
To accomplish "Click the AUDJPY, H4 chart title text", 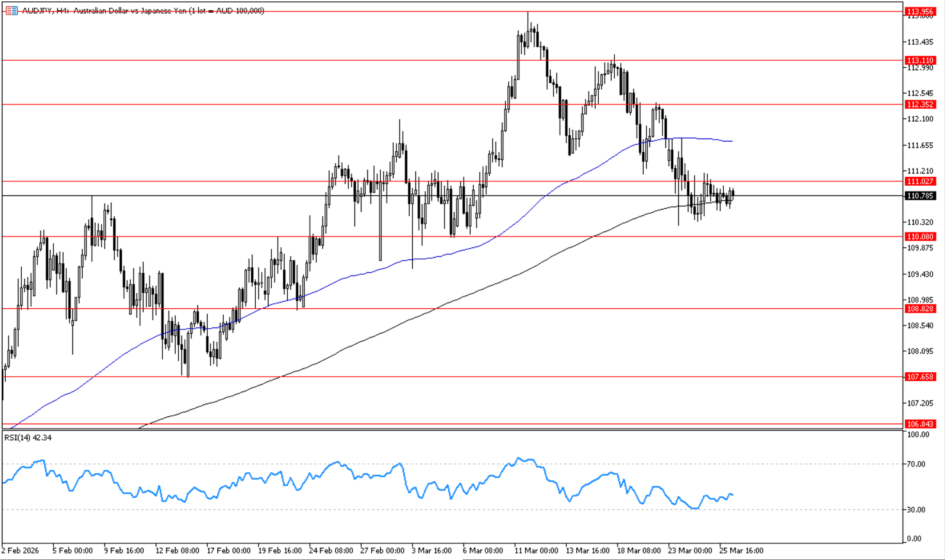I will 142,11.
